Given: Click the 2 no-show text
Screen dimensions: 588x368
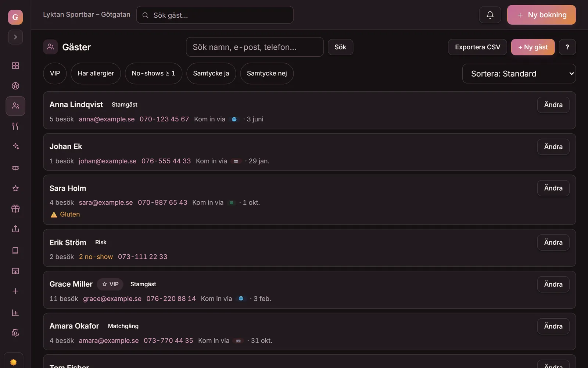Looking at the screenshot, I should coord(96,257).
